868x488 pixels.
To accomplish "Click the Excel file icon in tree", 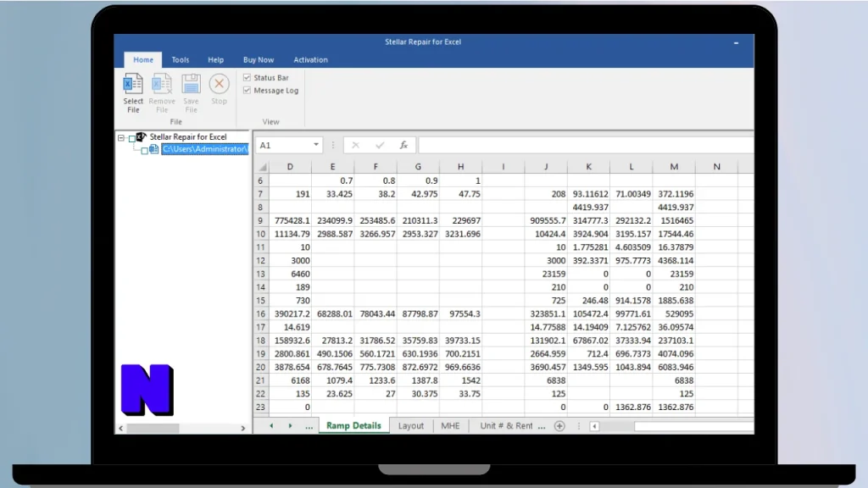I will pos(154,149).
